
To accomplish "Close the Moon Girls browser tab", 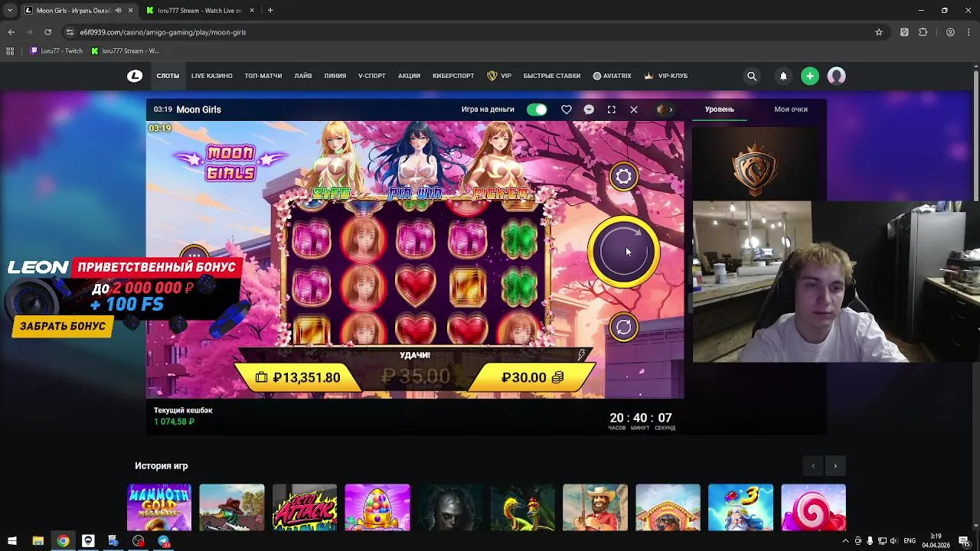I will (x=130, y=11).
